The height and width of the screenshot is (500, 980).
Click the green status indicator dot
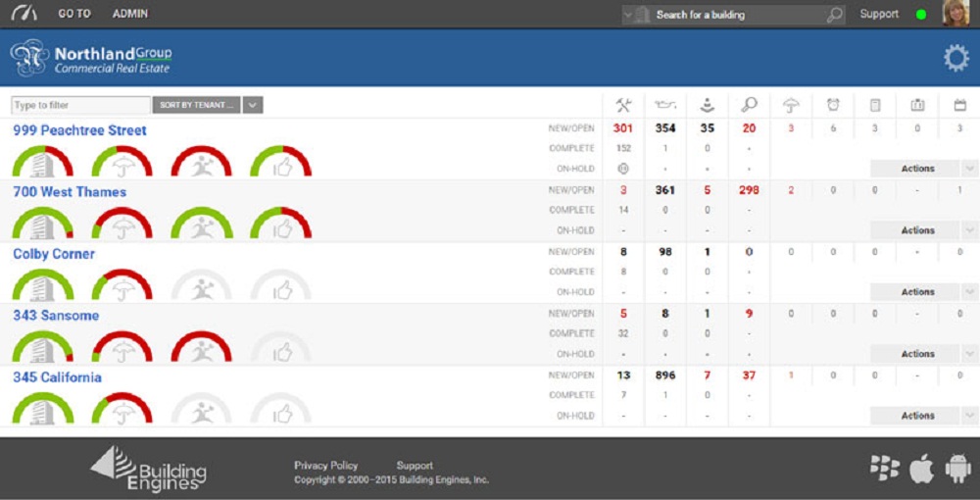tap(920, 15)
